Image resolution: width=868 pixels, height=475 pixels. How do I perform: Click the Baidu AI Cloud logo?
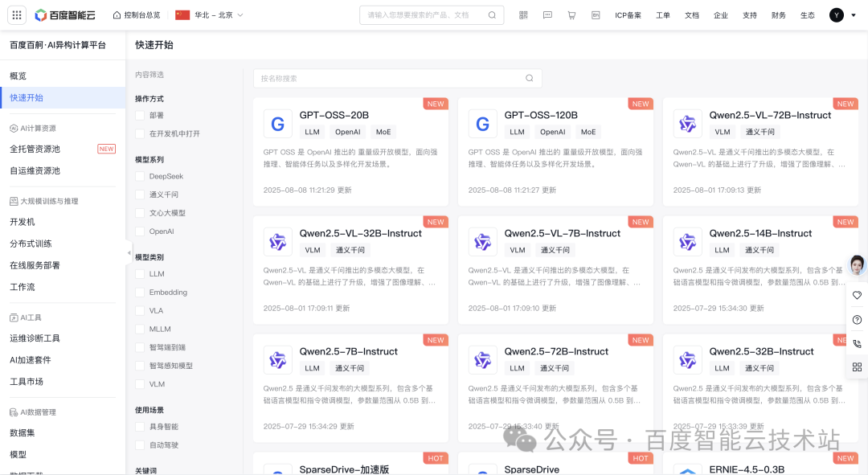[x=65, y=15]
